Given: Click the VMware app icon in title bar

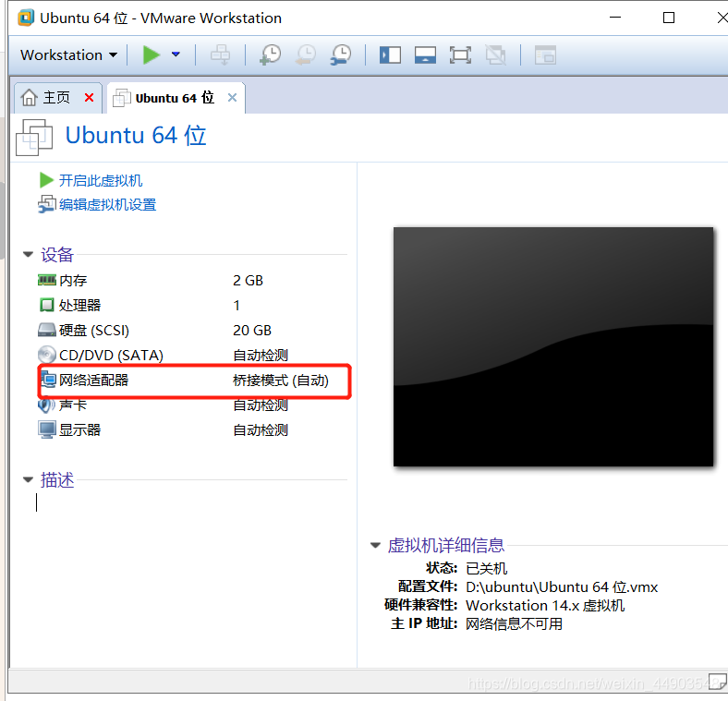Looking at the screenshot, I should tap(26, 18).
